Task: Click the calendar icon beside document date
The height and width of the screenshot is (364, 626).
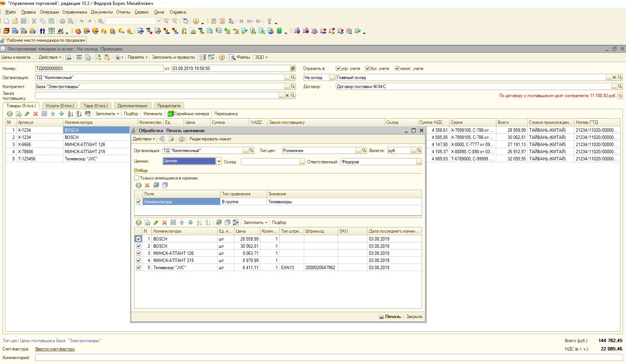Action: [293, 69]
